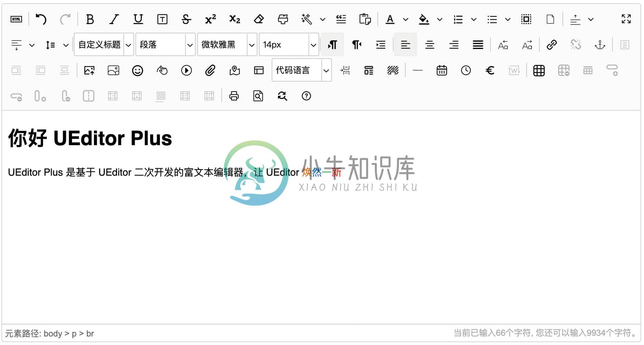Insert a template
This screenshot has height=345, width=644.
pos(369,70)
